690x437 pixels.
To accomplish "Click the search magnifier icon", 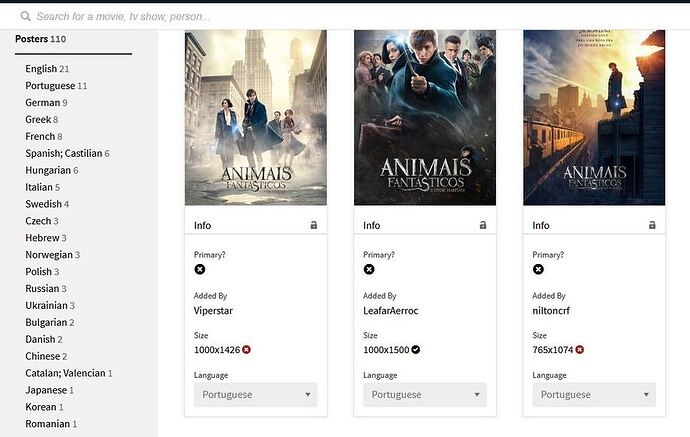I will 26,16.
